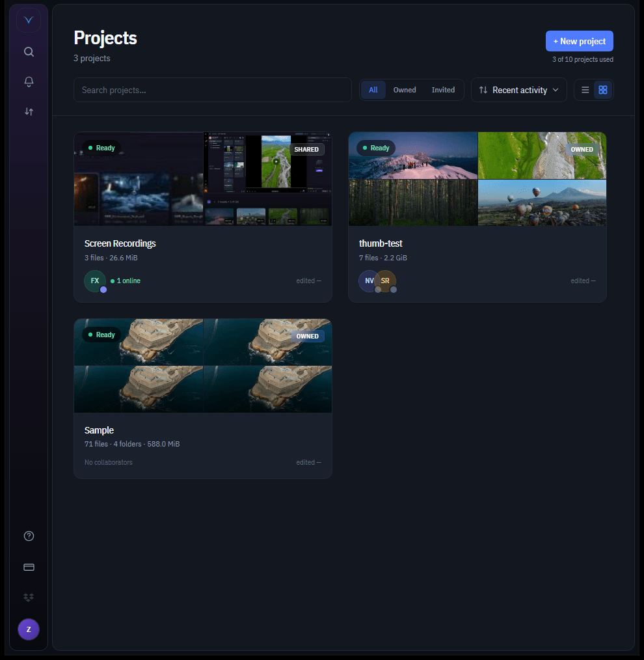Screen dimensions: 644x660
Task: Click '3 of 10 projects used' text
Action: (x=583, y=59)
